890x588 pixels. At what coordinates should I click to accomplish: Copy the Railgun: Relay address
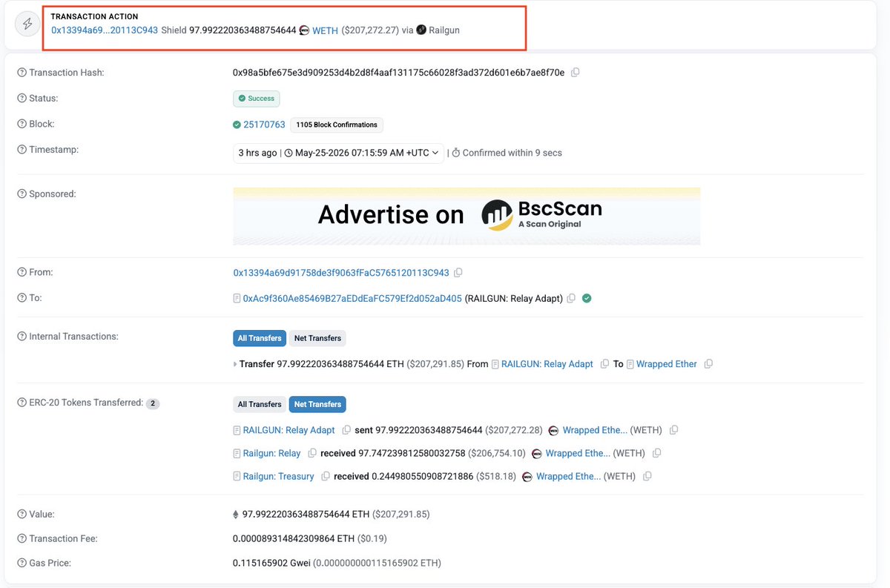[311, 453]
